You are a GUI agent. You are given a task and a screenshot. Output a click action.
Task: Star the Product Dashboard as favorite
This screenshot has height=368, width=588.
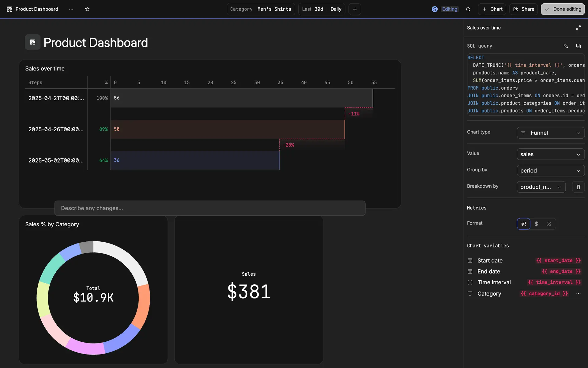(x=87, y=9)
